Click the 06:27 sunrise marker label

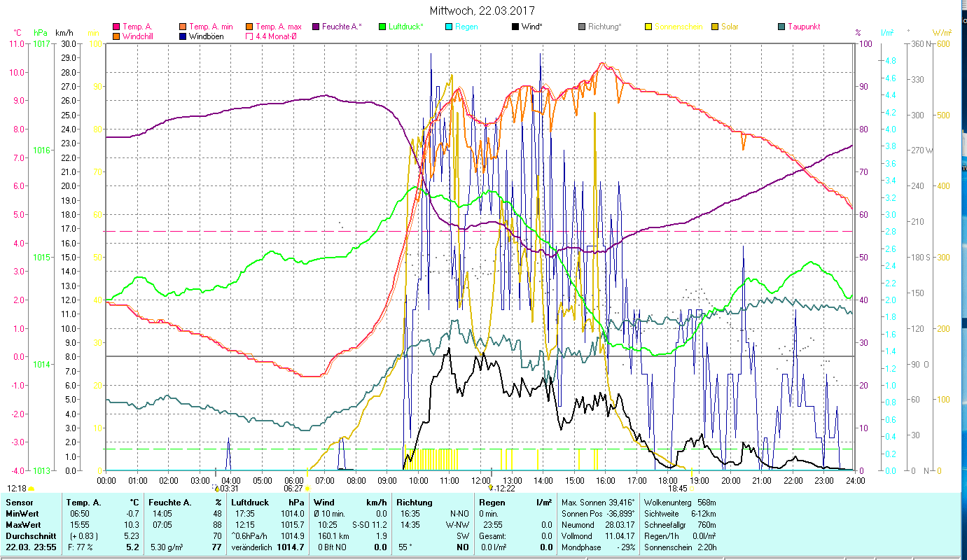[293, 489]
